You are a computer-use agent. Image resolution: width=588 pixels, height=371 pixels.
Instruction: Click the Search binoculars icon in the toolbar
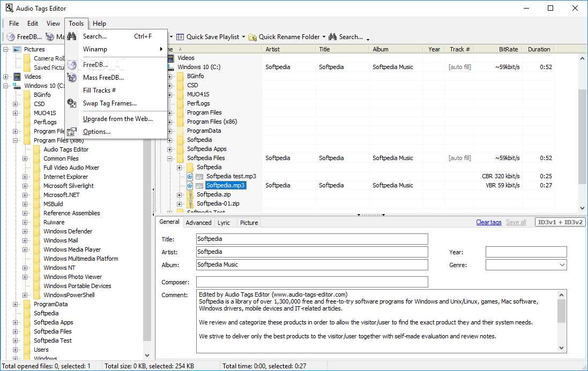[333, 37]
